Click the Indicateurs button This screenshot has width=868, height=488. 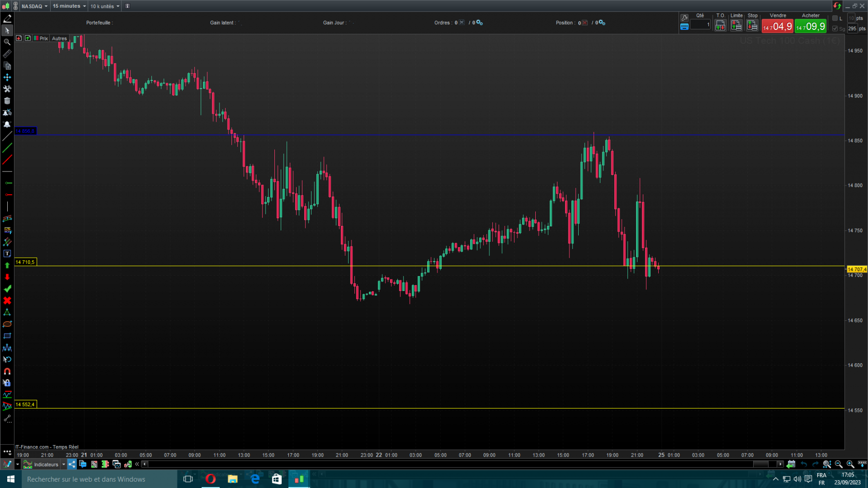41,464
